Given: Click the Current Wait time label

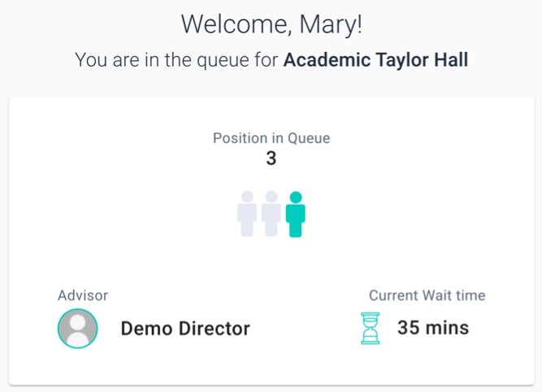Looking at the screenshot, I should [427, 295].
